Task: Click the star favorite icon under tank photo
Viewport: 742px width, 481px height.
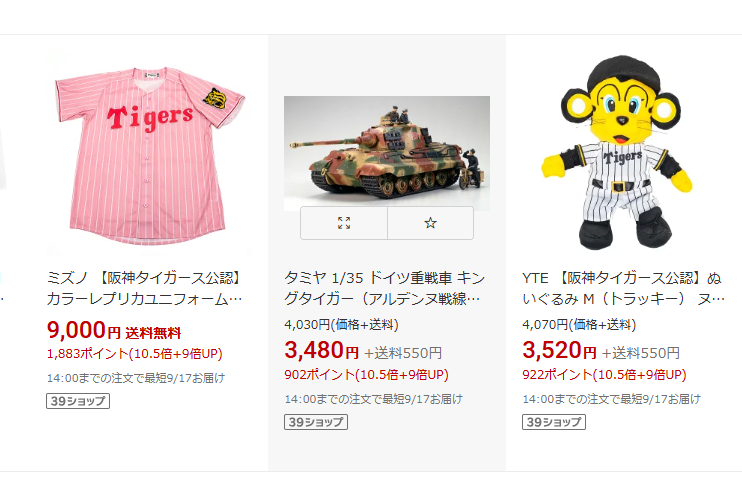Action: (430, 223)
